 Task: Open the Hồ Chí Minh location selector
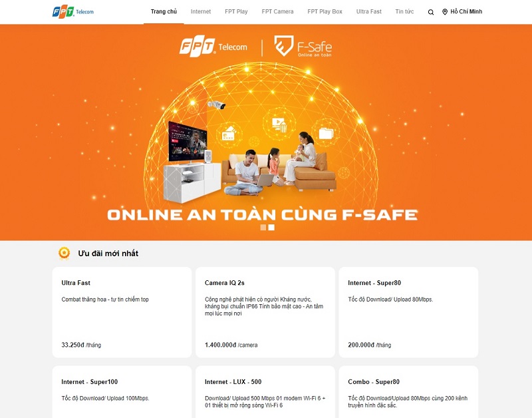pyautogui.click(x=462, y=12)
